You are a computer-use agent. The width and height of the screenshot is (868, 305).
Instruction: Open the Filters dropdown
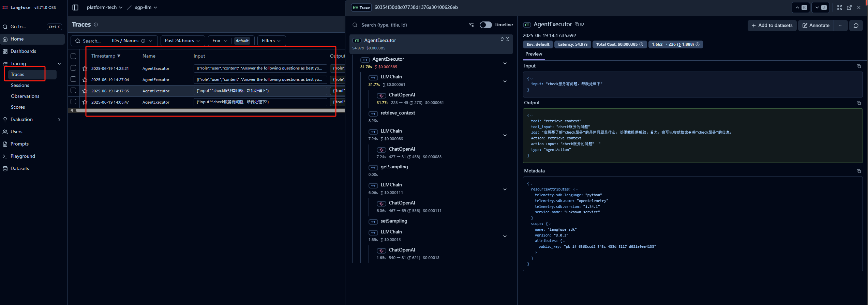[271, 41]
